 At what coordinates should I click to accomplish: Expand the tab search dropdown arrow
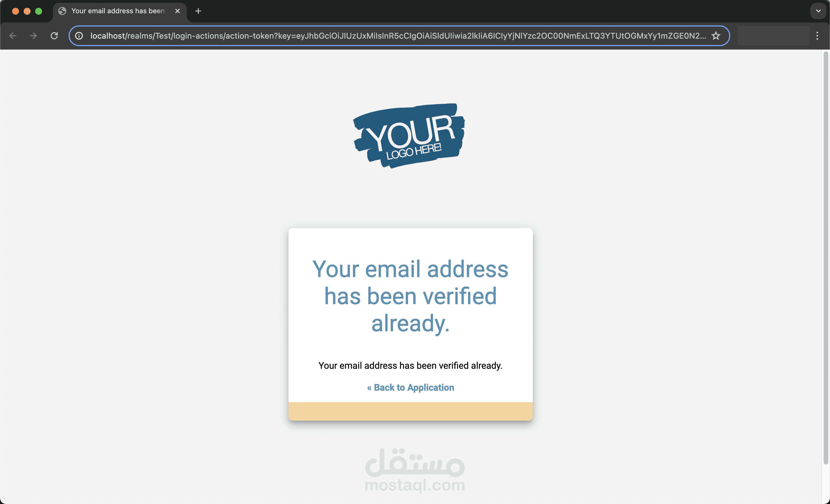pyautogui.click(x=818, y=11)
